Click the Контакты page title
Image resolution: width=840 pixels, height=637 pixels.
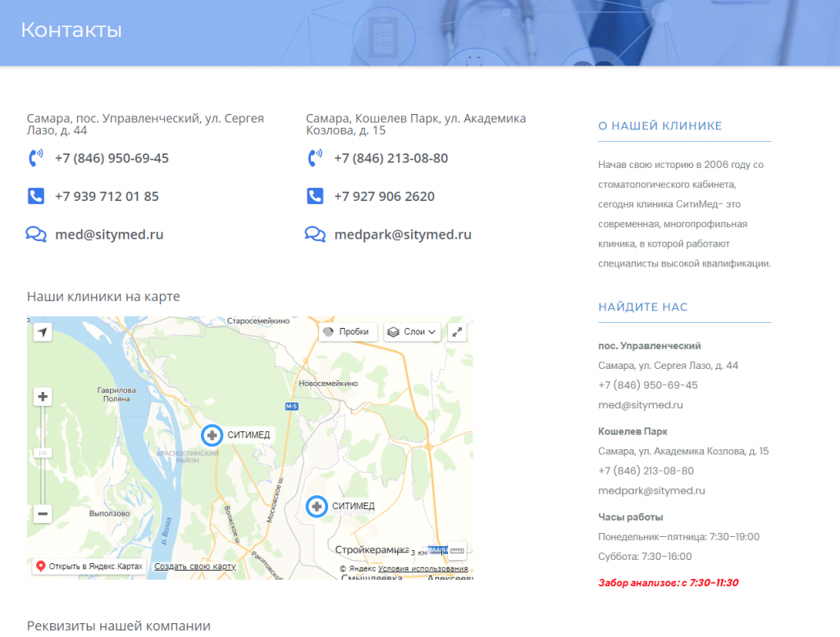(x=71, y=30)
